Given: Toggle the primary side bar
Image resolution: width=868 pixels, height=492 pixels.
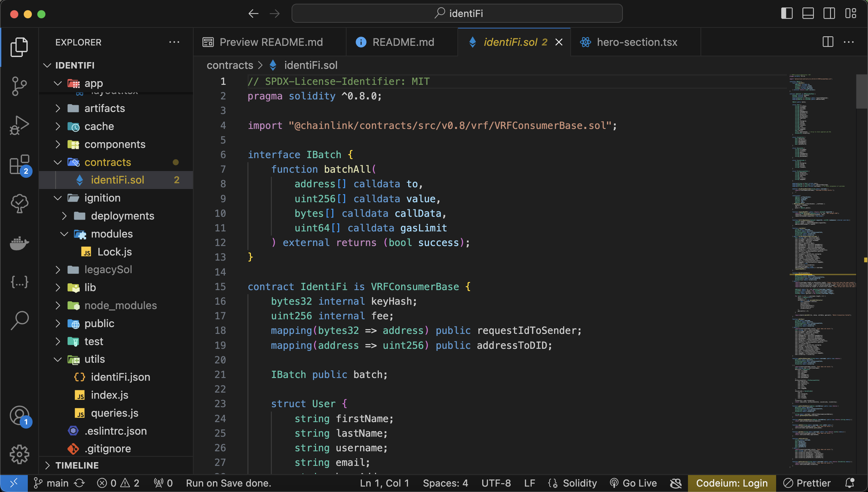Looking at the screenshot, I should [787, 14].
